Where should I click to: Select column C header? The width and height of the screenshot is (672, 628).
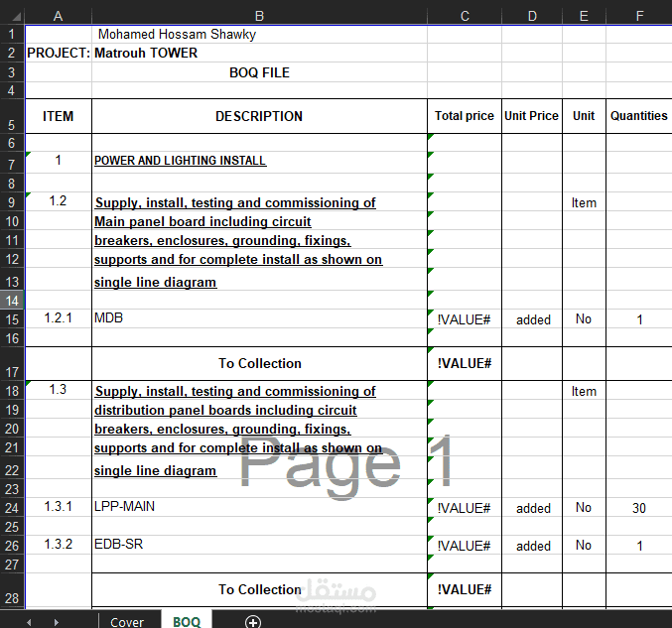(465, 16)
